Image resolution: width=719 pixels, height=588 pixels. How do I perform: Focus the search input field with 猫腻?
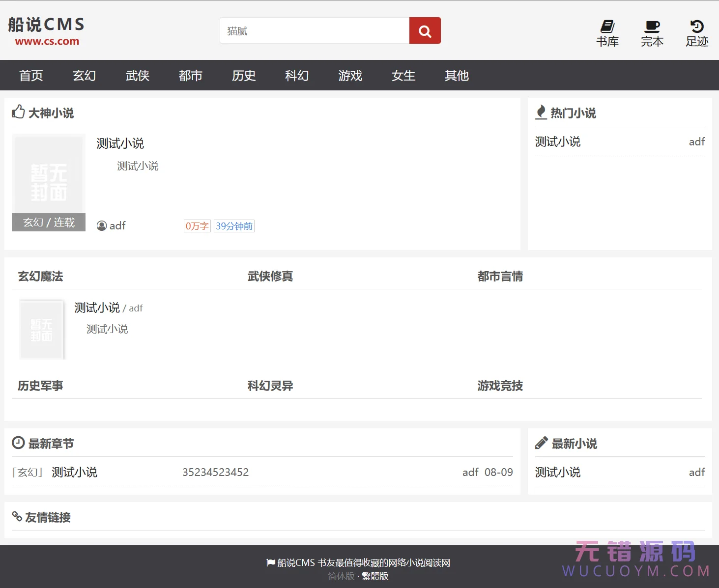coord(315,31)
